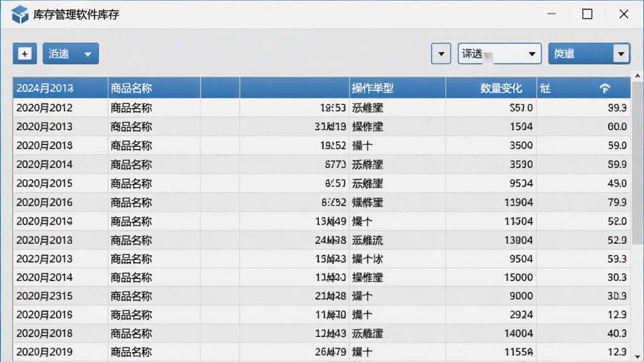Click the quantity value 9000
This screenshot has width=644, height=362.
click(521, 296)
